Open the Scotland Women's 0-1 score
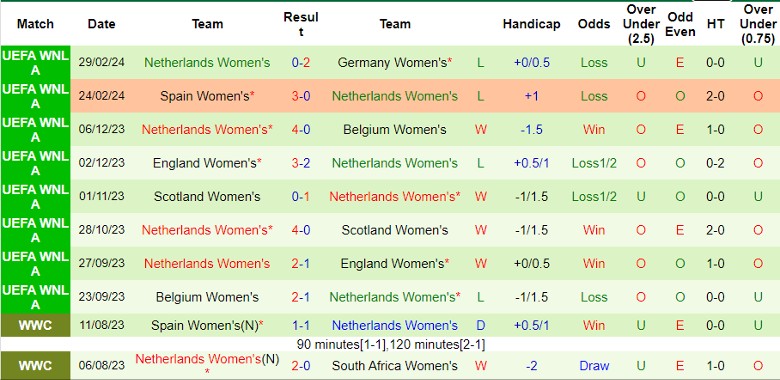 click(x=301, y=196)
